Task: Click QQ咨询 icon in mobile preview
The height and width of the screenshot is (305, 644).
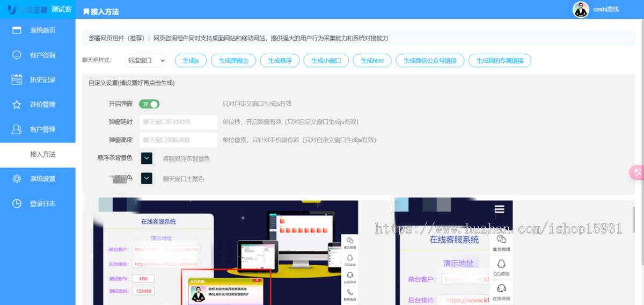Action: (501, 264)
